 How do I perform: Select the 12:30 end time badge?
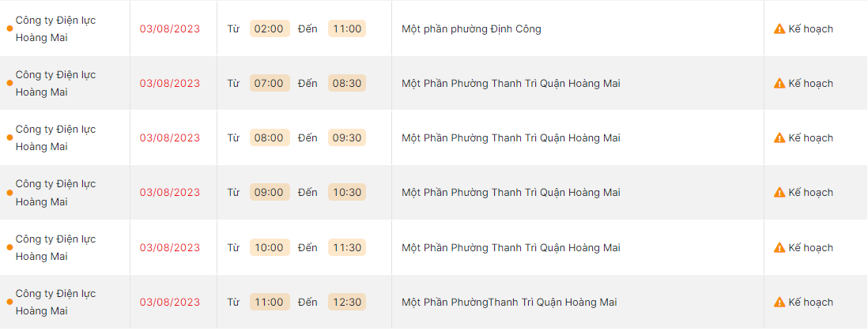click(x=347, y=303)
